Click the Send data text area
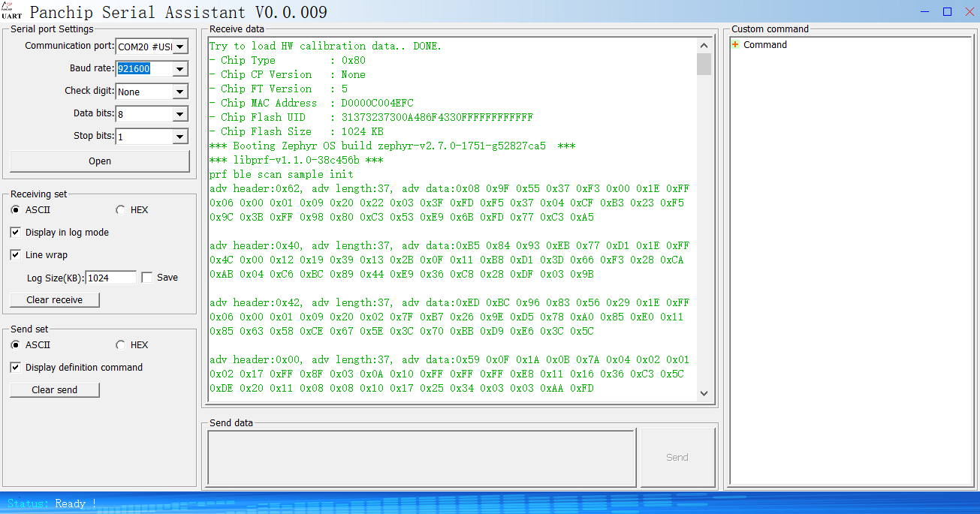 [x=421, y=457]
